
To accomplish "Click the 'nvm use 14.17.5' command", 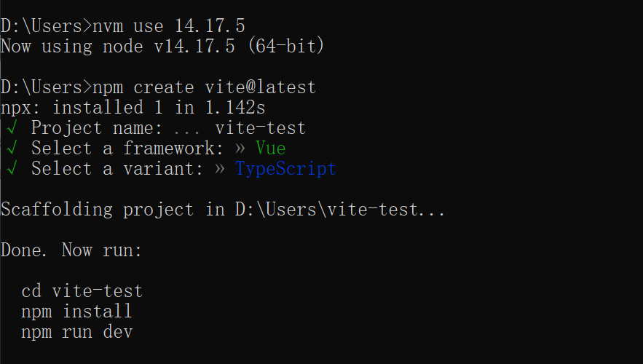I will [169, 26].
